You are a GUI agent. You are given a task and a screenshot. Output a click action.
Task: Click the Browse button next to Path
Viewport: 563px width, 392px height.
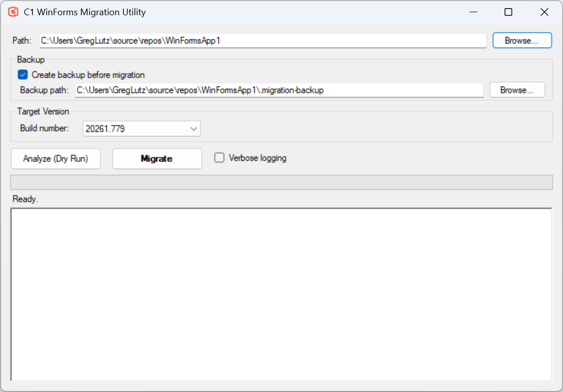click(522, 40)
